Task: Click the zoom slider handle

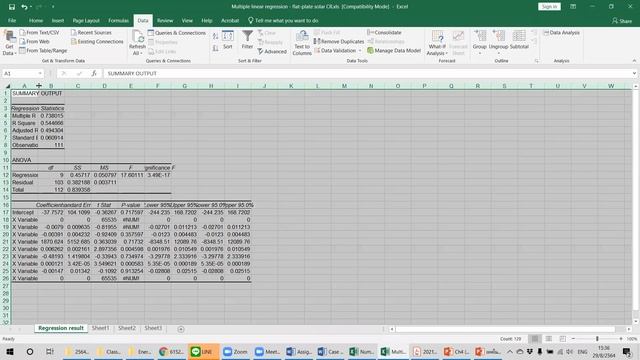Action: click(597, 339)
